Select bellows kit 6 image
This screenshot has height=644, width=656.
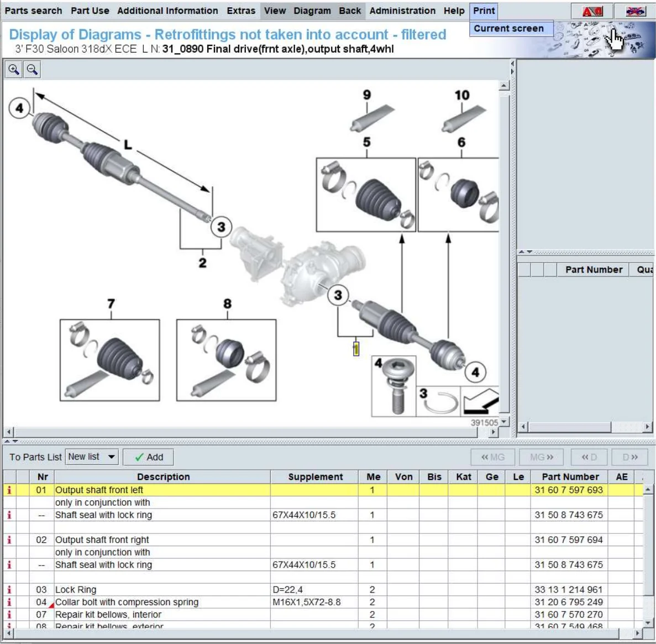coord(459,195)
